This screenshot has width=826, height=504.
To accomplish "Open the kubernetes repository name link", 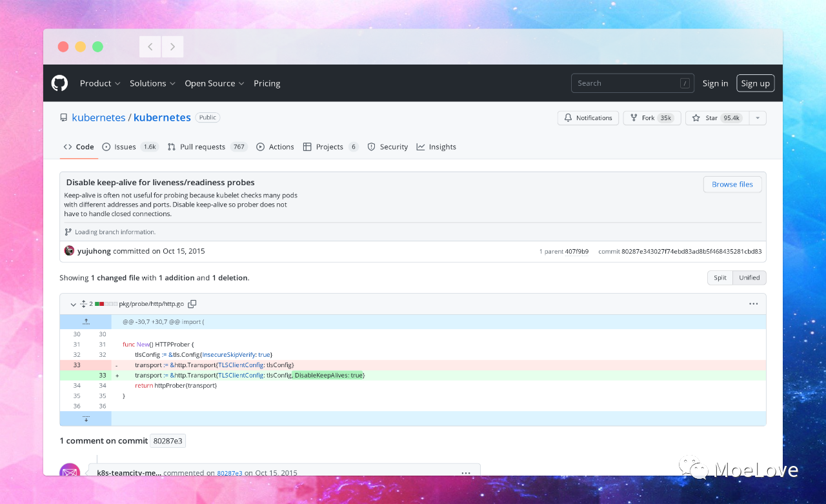I will click(162, 117).
